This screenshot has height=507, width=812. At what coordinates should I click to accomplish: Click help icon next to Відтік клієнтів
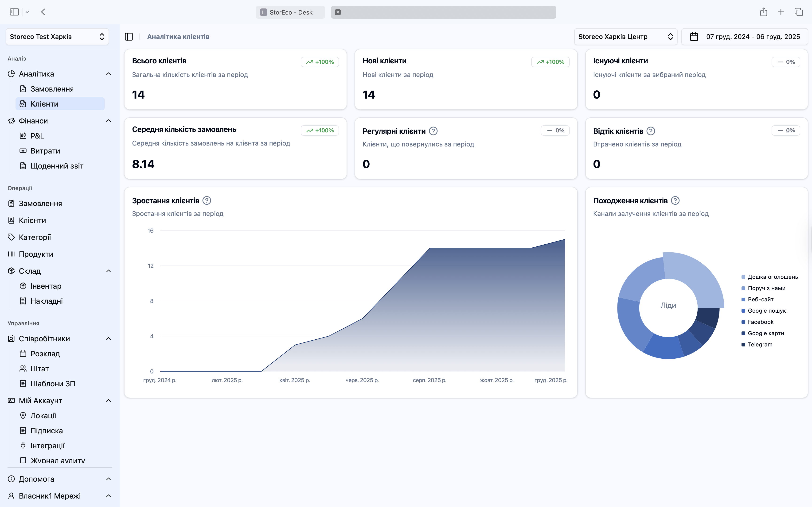[651, 131]
